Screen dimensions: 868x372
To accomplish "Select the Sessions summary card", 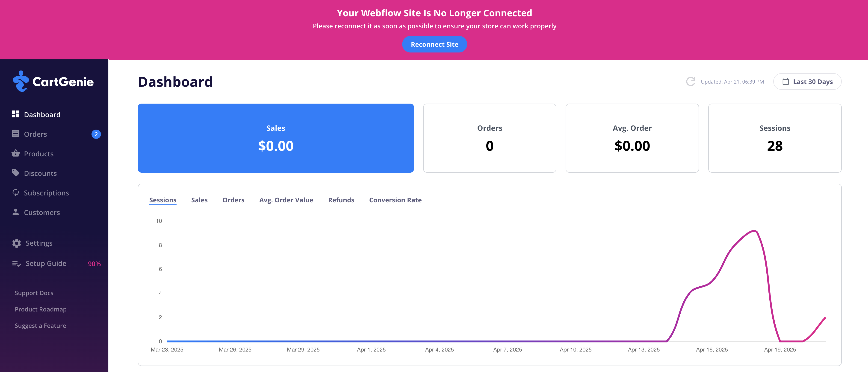I will 774,138.
